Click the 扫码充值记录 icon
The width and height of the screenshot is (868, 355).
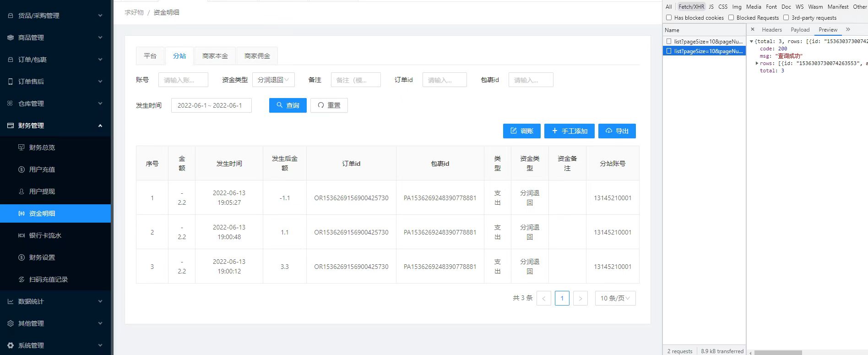(x=22, y=279)
